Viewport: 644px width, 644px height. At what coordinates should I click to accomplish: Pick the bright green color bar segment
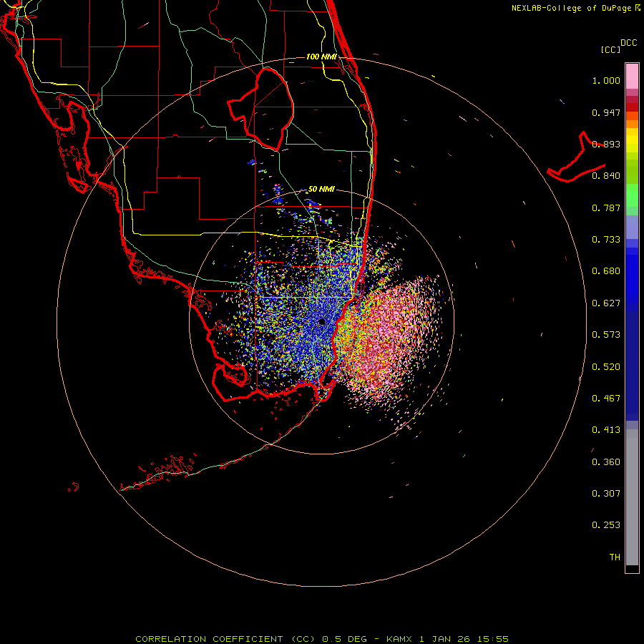[x=632, y=195]
